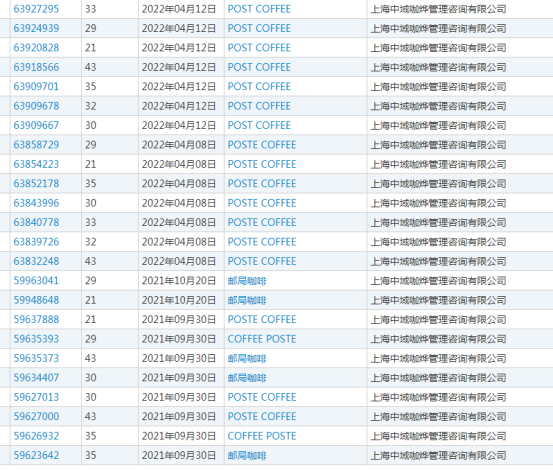
Task: Open 邮局咖啡 trademark in row 59634407
Action: [x=247, y=378]
